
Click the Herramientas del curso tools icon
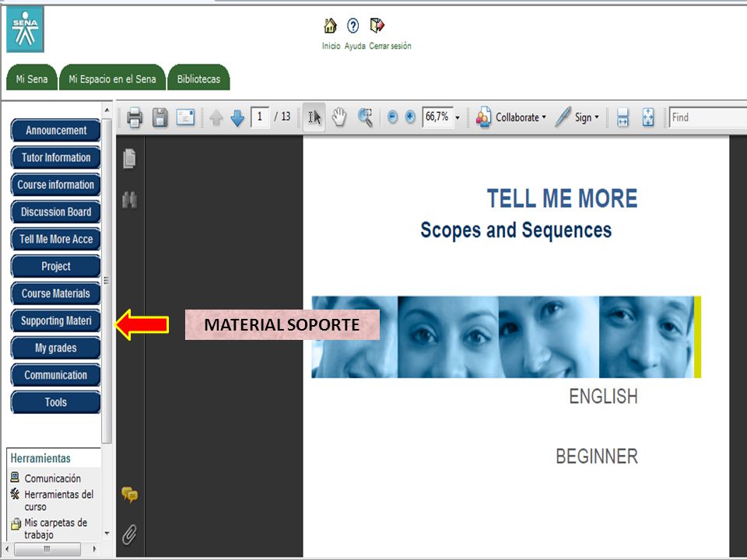click(x=16, y=494)
